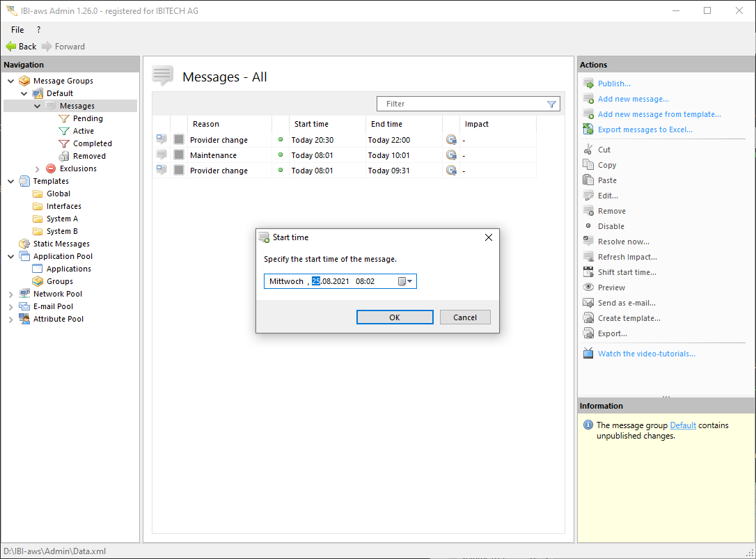Screen dimensions: 756x559
Task: Click the Preview eye icon
Action: point(588,288)
